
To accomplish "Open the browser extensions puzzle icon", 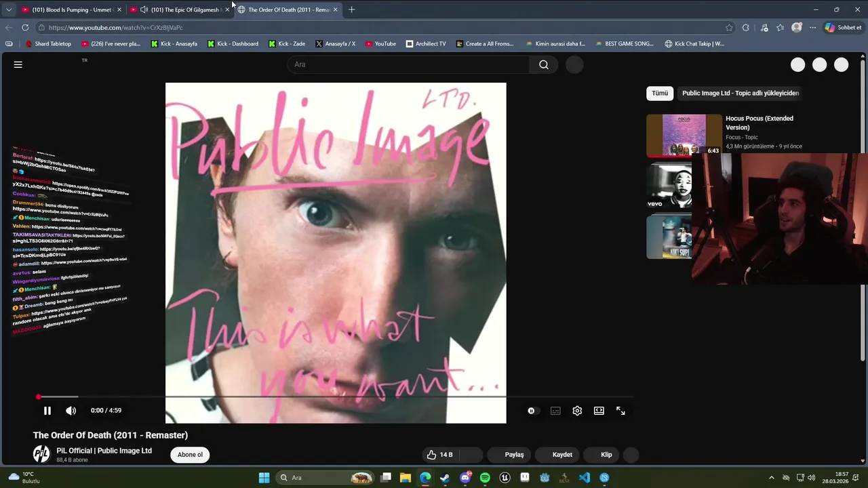I will coord(746,28).
